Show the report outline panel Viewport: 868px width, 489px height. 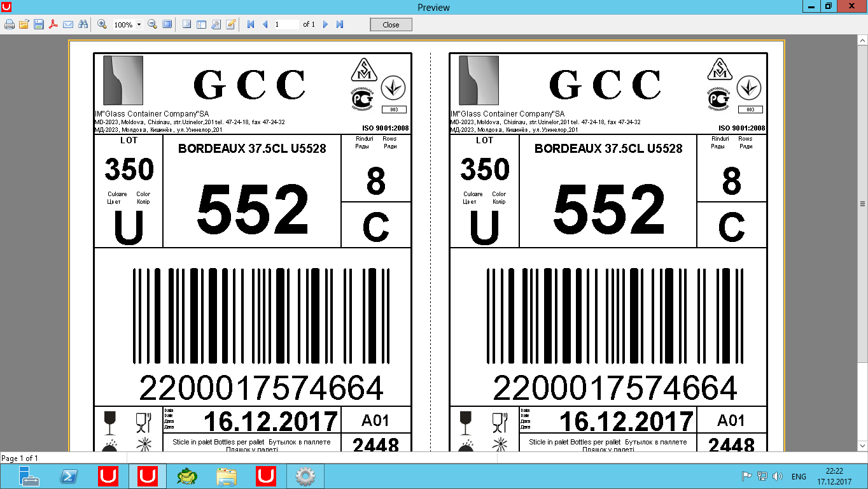tap(187, 24)
